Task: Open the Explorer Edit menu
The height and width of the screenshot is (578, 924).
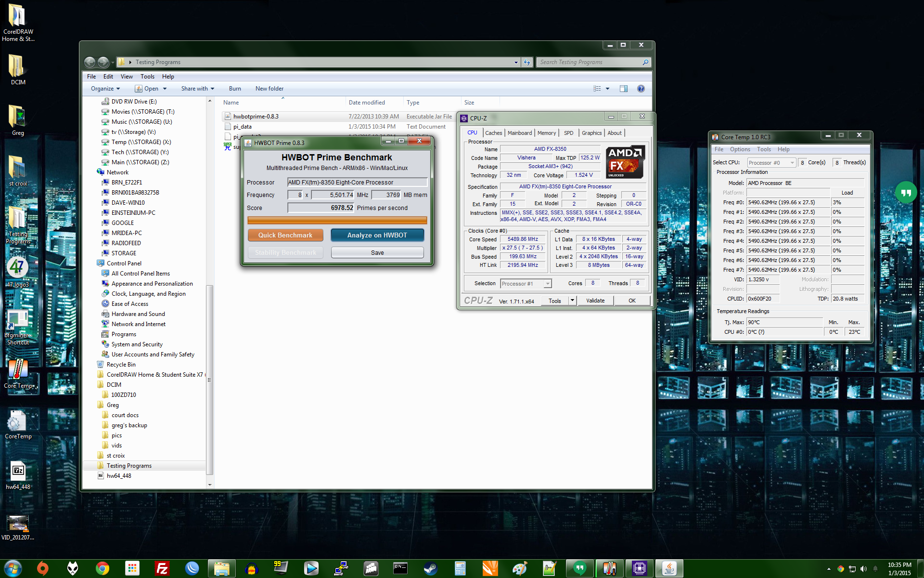Action: click(x=108, y=77)
